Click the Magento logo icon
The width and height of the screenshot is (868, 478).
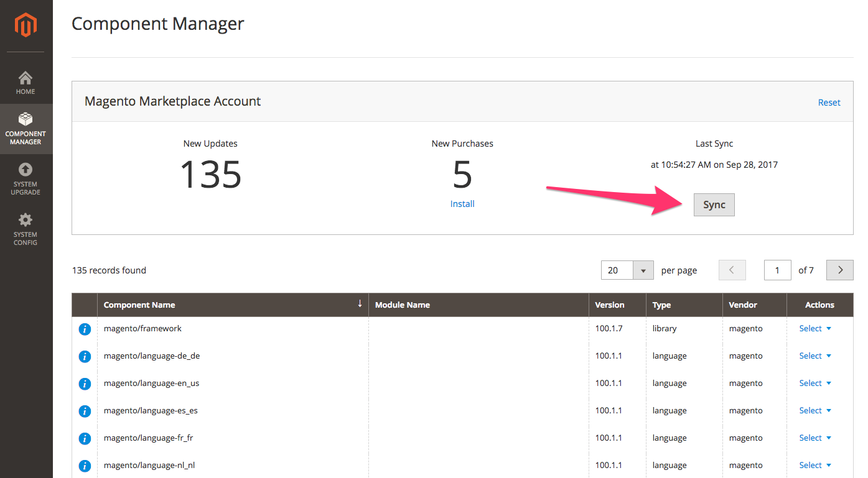pyautogui.click(x=26, y=25)
